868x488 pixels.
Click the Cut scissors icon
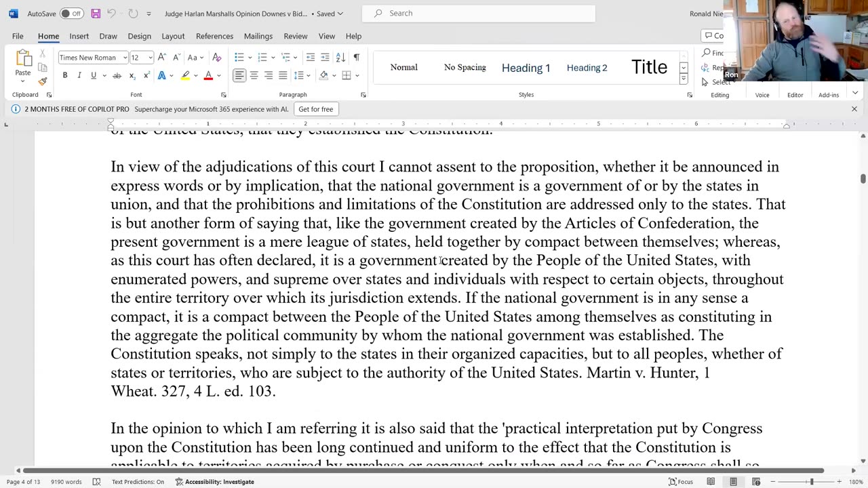pos(43,54)
